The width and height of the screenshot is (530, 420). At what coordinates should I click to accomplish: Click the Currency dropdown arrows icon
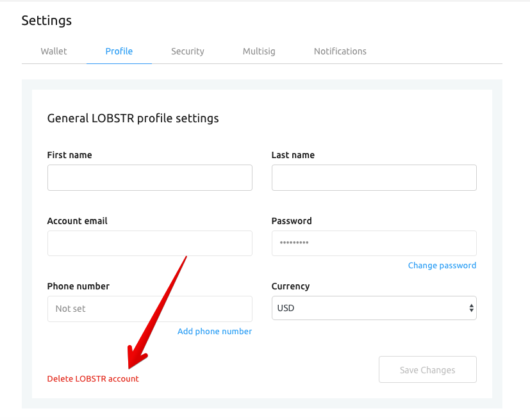pyautogui.click(x=471, y=308)
